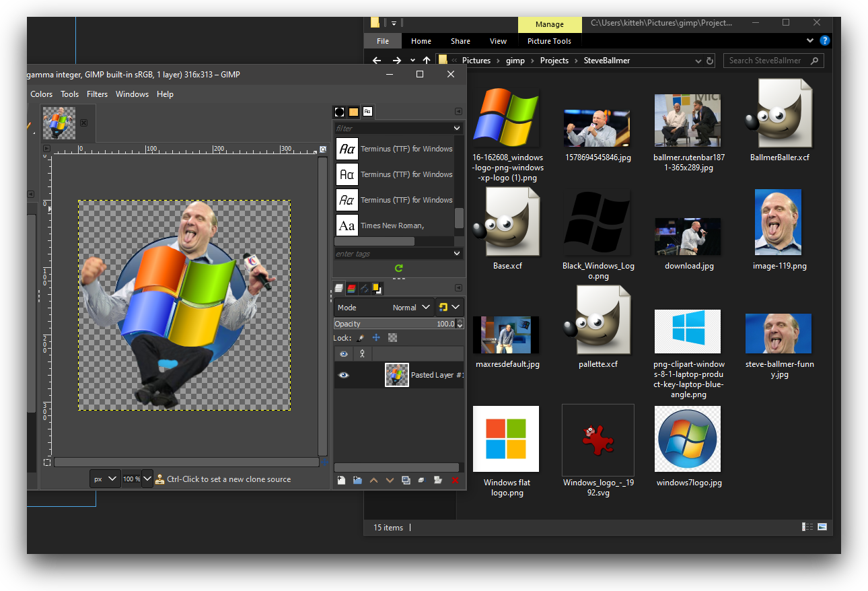Viewport: 868px width, 591px height.
Task: Duplicate the current layer
Action: point(406,480)
